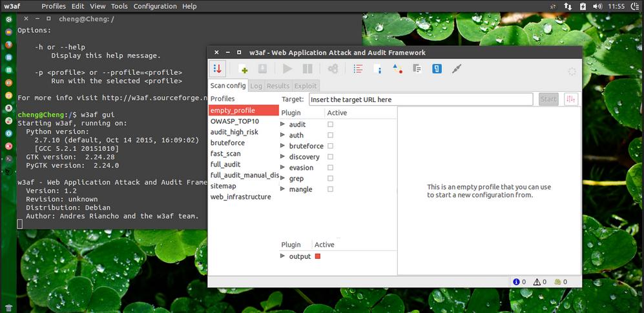This screenshot has width=644, height=313.
Task: Open the Trash icon at dock bottom
Action: click(x=8, y=308)
